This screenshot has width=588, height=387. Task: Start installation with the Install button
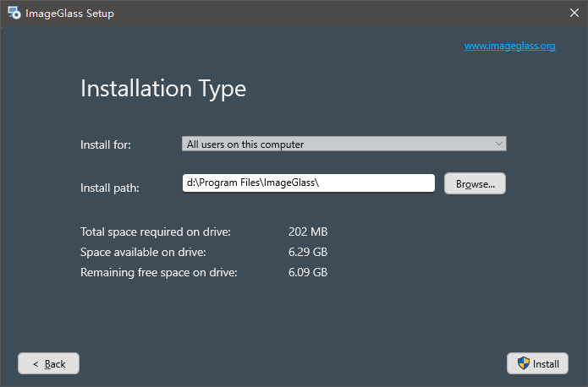coord(538,363)
